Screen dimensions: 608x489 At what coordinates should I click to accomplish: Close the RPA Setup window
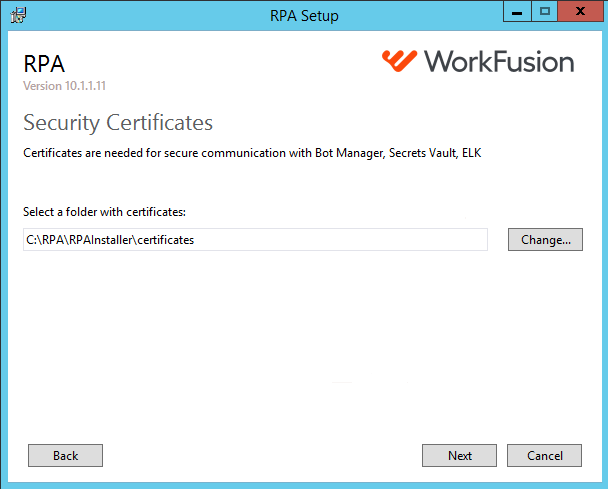pyautogui.click(x=580, y=11)
